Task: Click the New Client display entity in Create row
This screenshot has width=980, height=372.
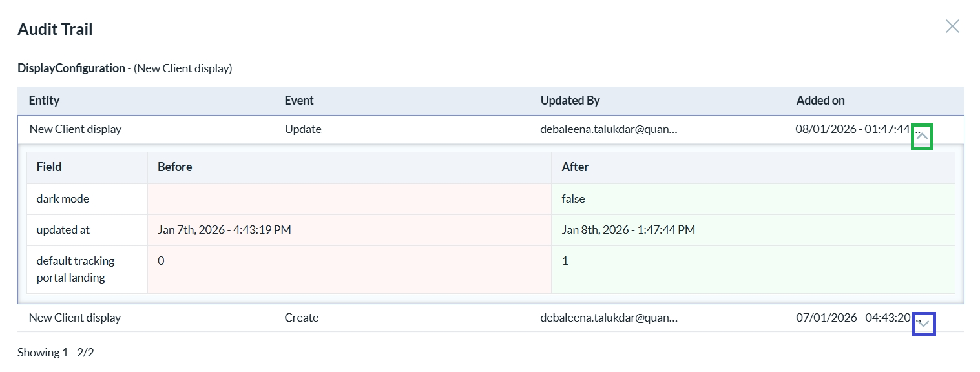Action: tap(75, 317)
